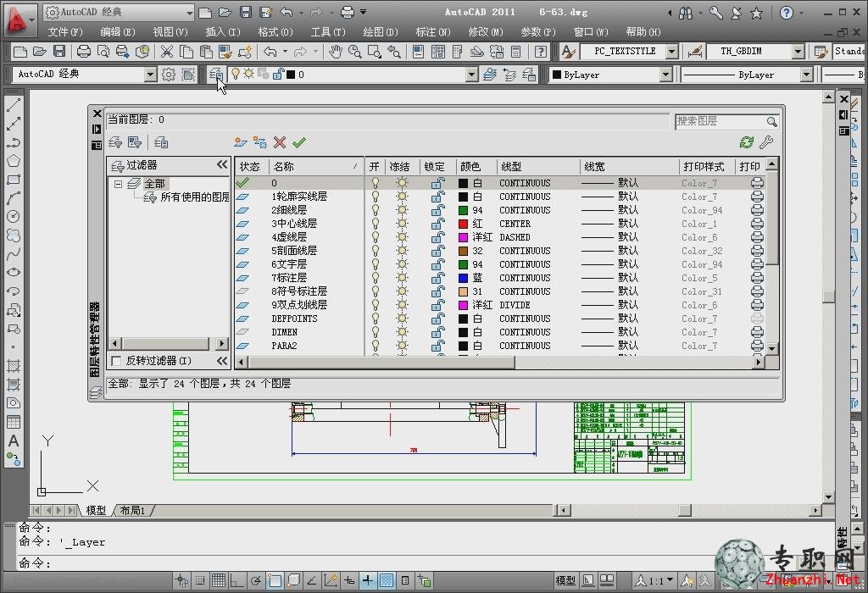
Task: Click the Match Properties icon
Action: [225, 52]
